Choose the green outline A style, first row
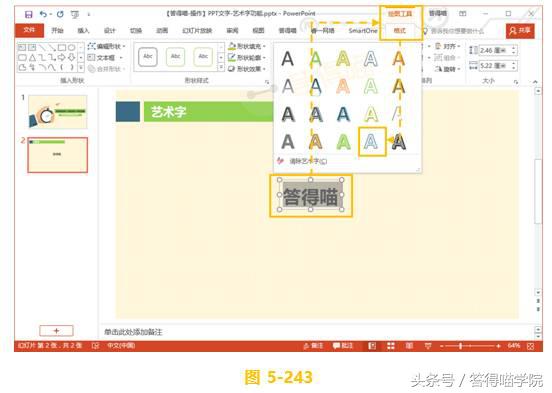 tap(315, 59)
